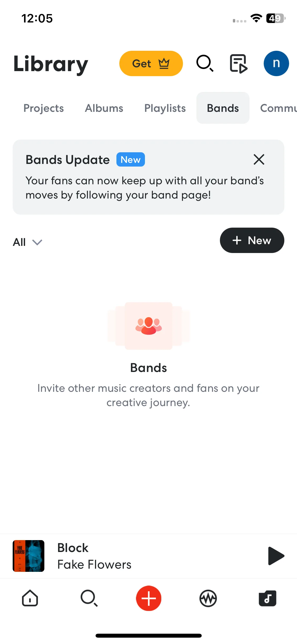Open the waveform mastering icon
Screen dimensions: 297x644
pyautogui.click(x=208, y=598)
